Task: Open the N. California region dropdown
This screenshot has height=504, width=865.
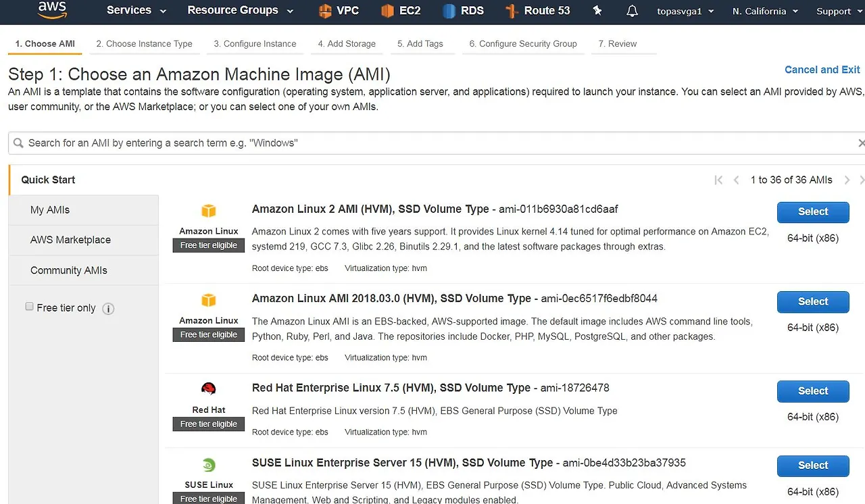Action: coord(765,11)
